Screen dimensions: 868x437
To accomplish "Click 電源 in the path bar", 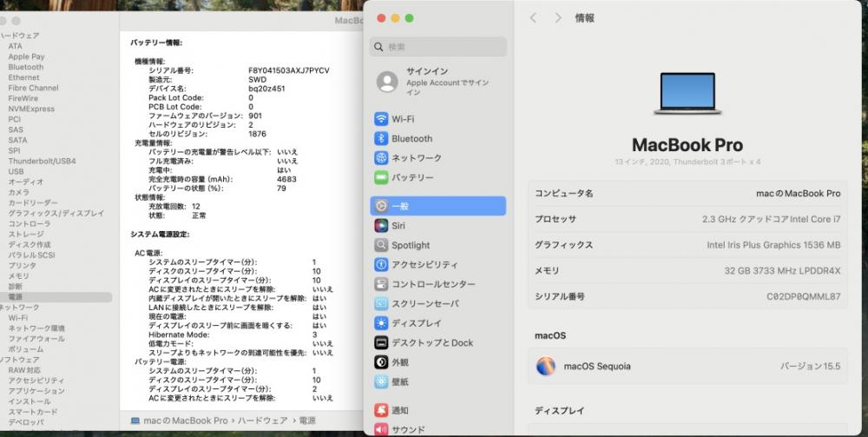I will click(308, 421).
